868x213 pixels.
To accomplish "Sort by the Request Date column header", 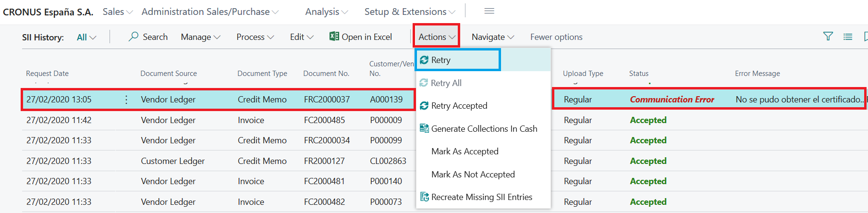I will [x=47, y=74].
